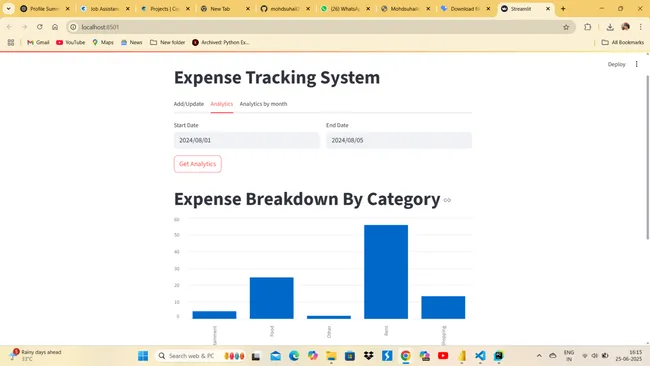This screenshot has width=650, height=366.
Task: Reload the page with the refresh icon
Action: 40,27
